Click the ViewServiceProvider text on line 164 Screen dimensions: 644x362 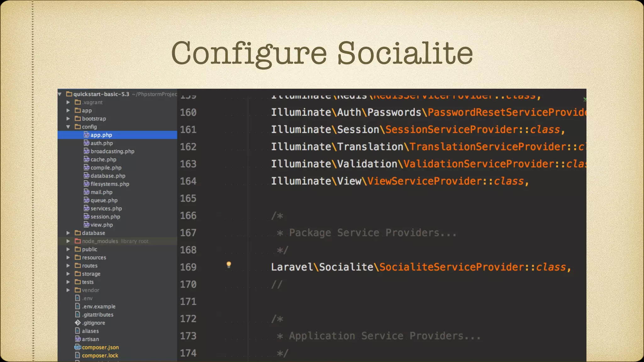coord(425,181)
